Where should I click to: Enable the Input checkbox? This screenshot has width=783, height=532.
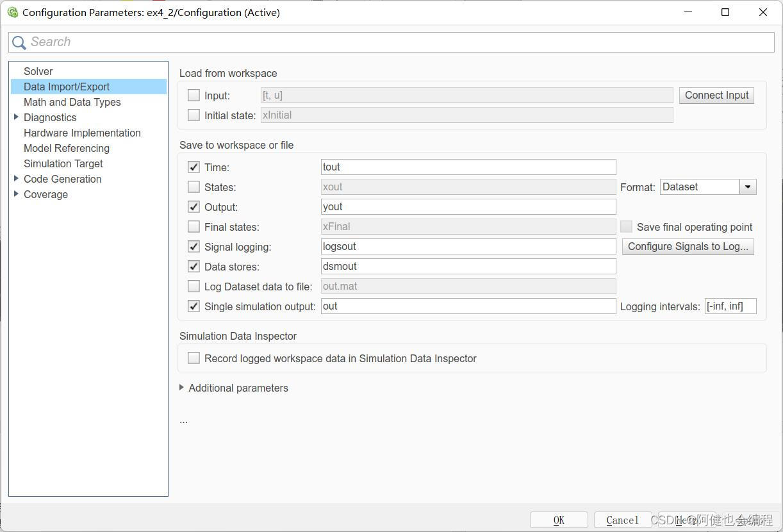click(x=194, y=96)
